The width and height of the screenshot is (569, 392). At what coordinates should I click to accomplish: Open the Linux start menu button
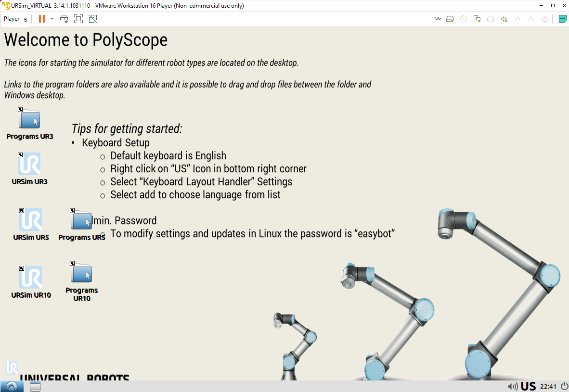tap(12, 387)
